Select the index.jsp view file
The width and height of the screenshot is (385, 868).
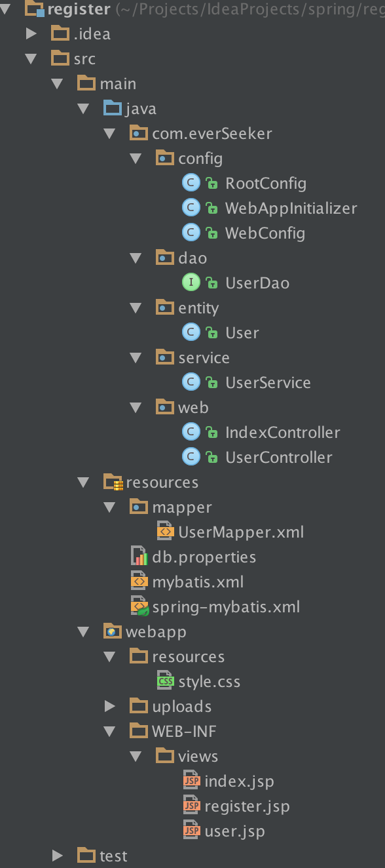239,781
